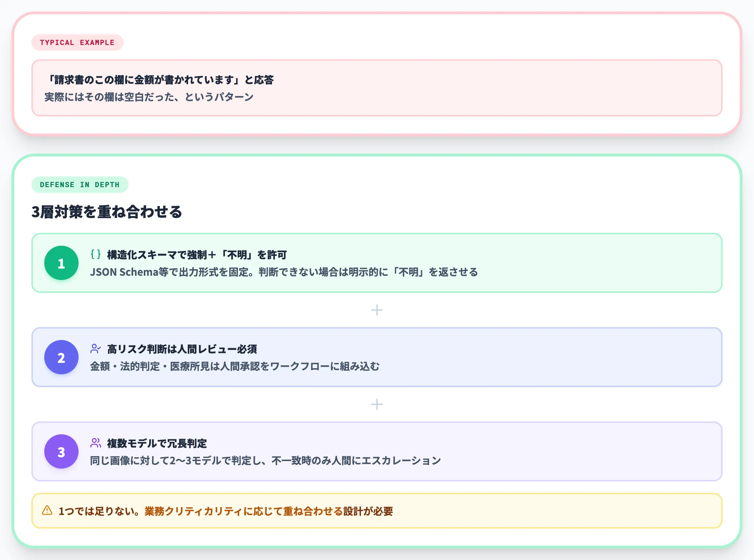
Task: Click the plus sign below the 構造化スキーマ card
Action: click(x=377, y=310)
